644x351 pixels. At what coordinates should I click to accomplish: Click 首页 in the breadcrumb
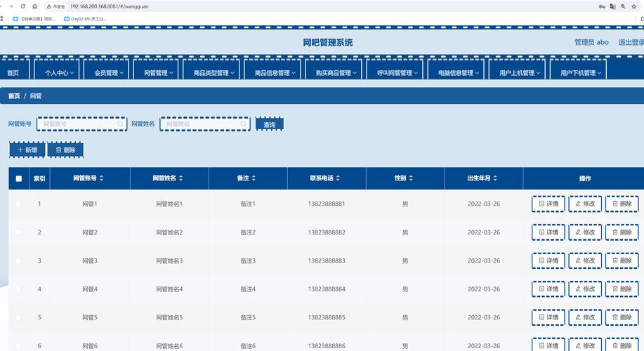tap(14, 96)
